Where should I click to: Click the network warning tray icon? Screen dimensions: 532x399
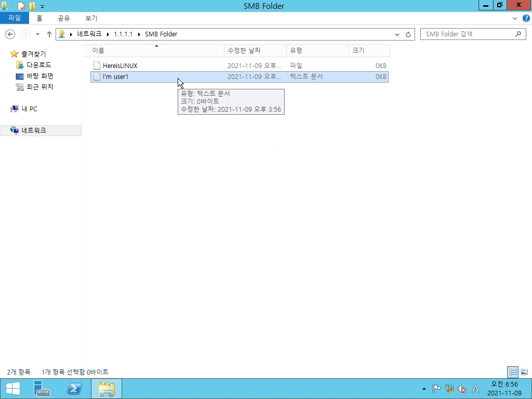[449, 389]
